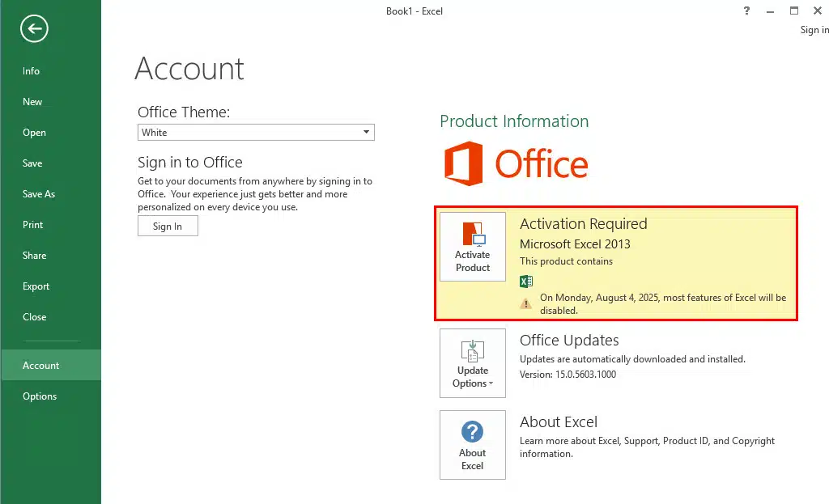The image size is (829, 504).
Task: Click the Sign In button under Sign in to Office
Action: [168, 227]
